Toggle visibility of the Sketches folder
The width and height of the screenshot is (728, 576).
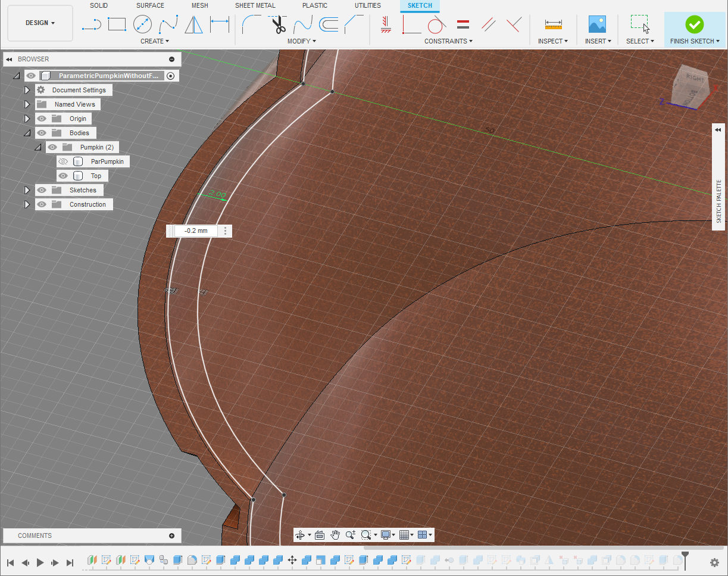[x=42, y=190]
